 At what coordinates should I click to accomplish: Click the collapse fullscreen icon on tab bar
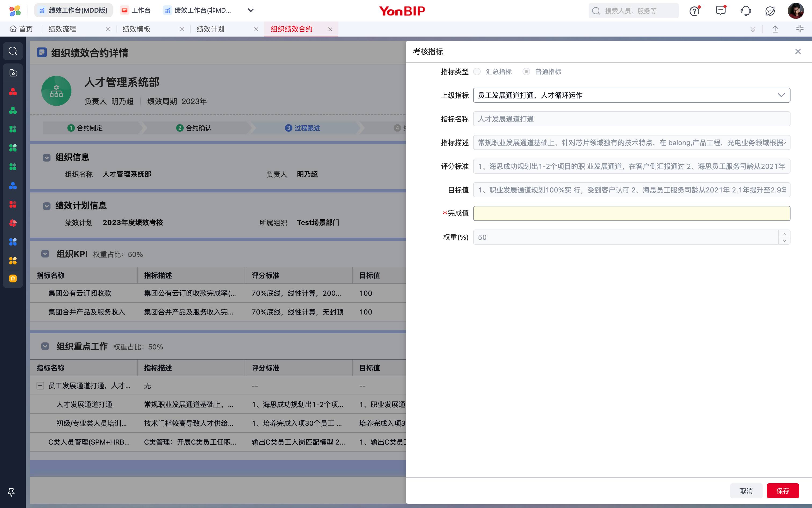(800, 29)
